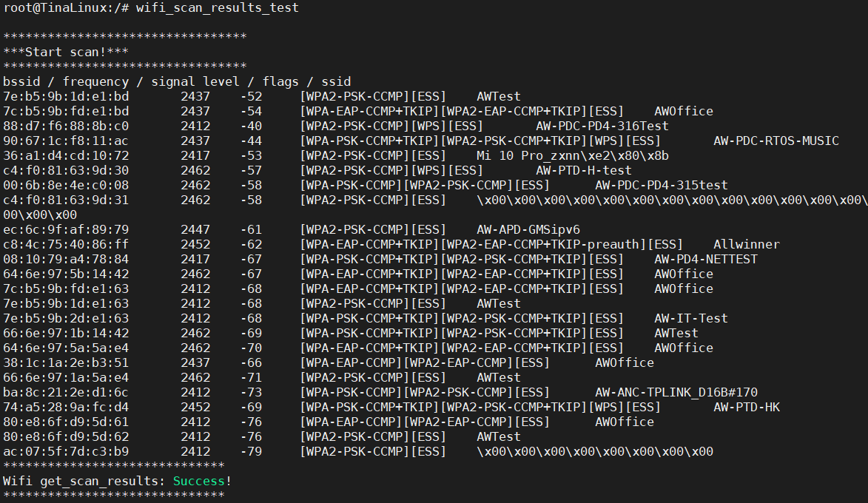The image size is (868, 503).
Task: Click the Allwinner network name
Action: tap(746, 244)
